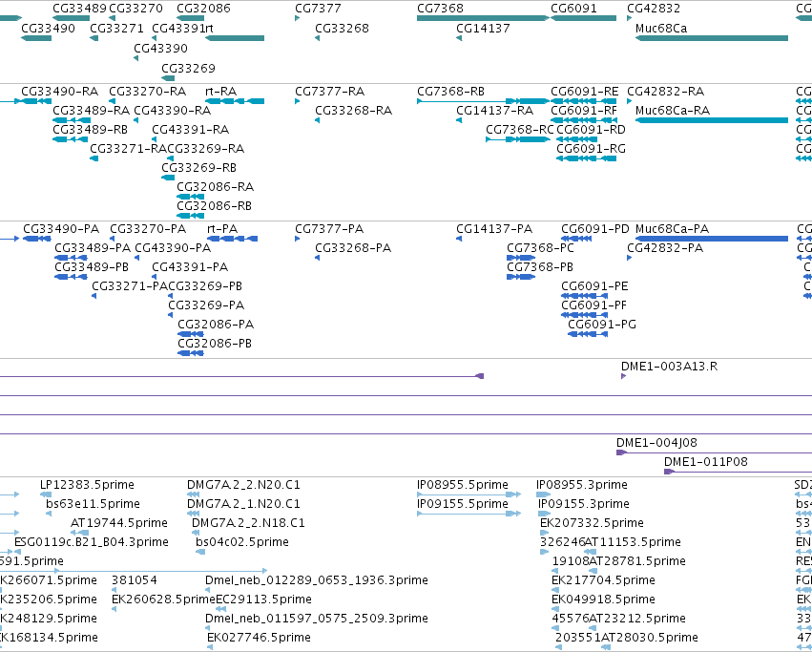Select the CG43391-RA transcript label
The width and height of the screenshot is (812, 652).
pos(191,129)
